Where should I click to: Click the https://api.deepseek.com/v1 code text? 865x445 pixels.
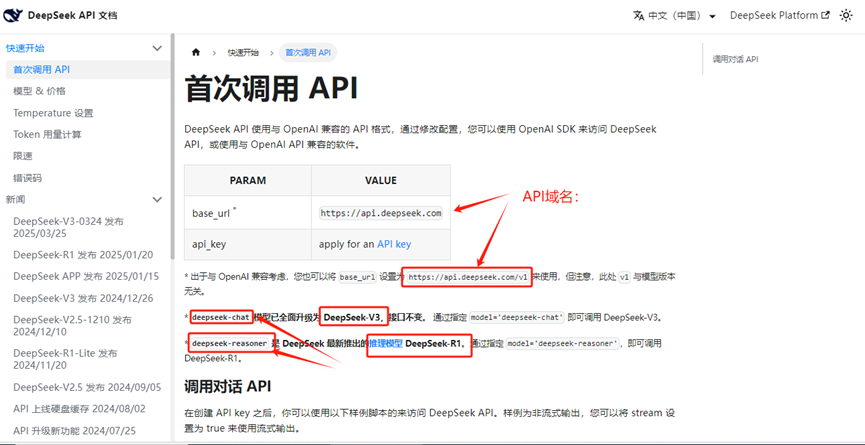pyautogui.click(x=468, y=277)
